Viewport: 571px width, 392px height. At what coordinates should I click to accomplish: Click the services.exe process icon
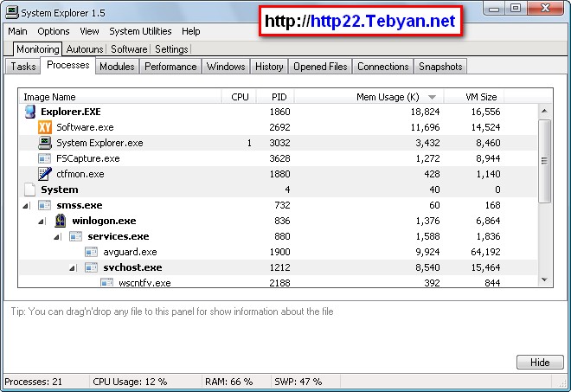pyautogui.click(x=76, y=236)
